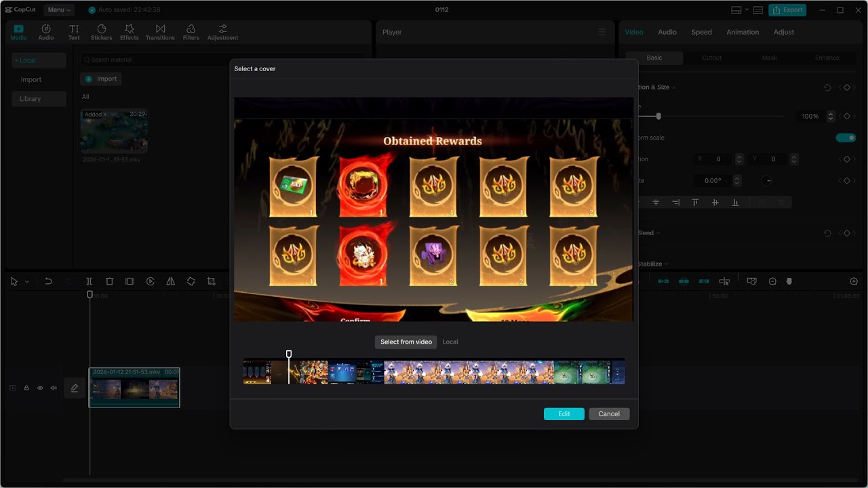Image resolution: width=868 pixels, height=488 pixels.
Task: Open the Adjustment panel in top toolbar
Action: 222,32
